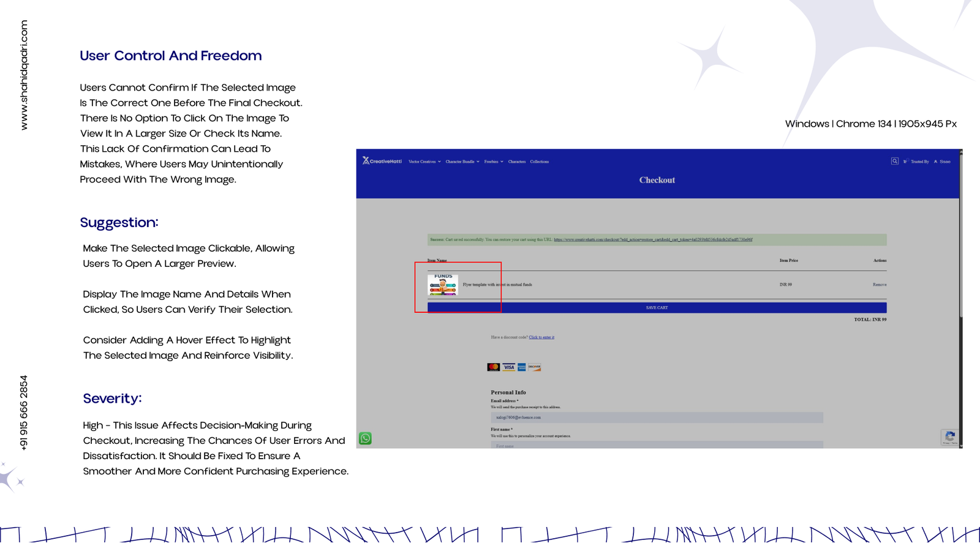Open the Collections menu item
Screen dimensions: 980x551
(x=539, y=162)
